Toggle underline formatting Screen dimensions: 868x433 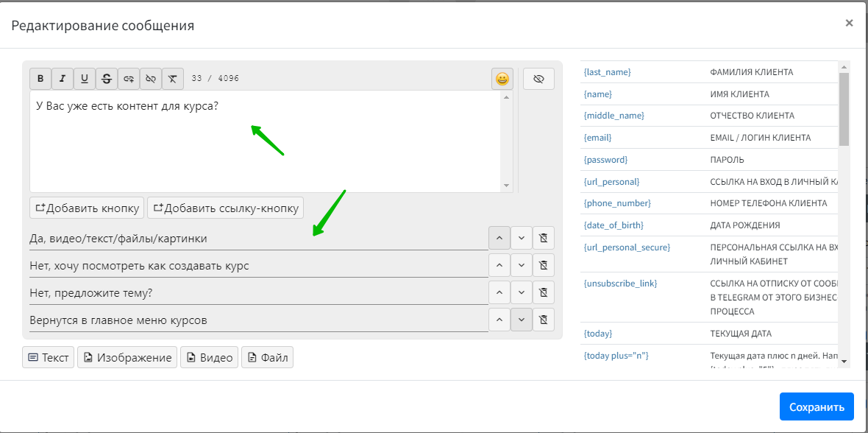(85, 79)
